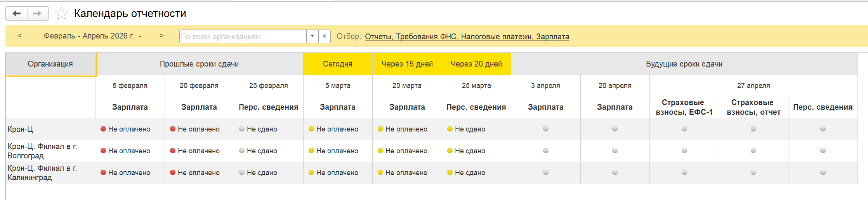Click the Организация column header

pyautogui.click(x=50, y=64)
